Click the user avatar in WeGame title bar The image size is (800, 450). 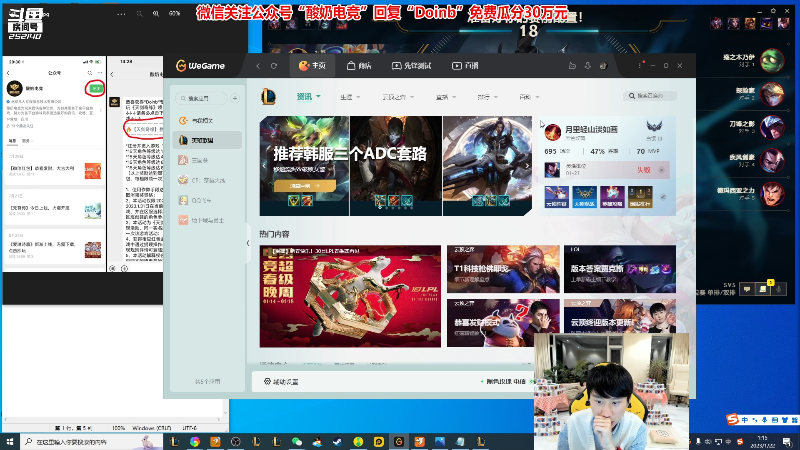point(603,66)
